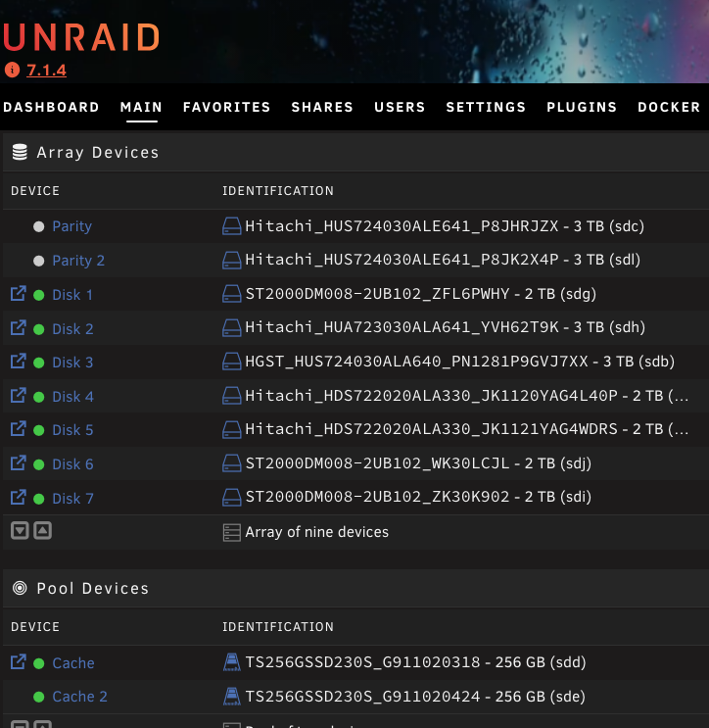Open Disk 1 settings link
The image size is (709, 728).
pos(72,295)
